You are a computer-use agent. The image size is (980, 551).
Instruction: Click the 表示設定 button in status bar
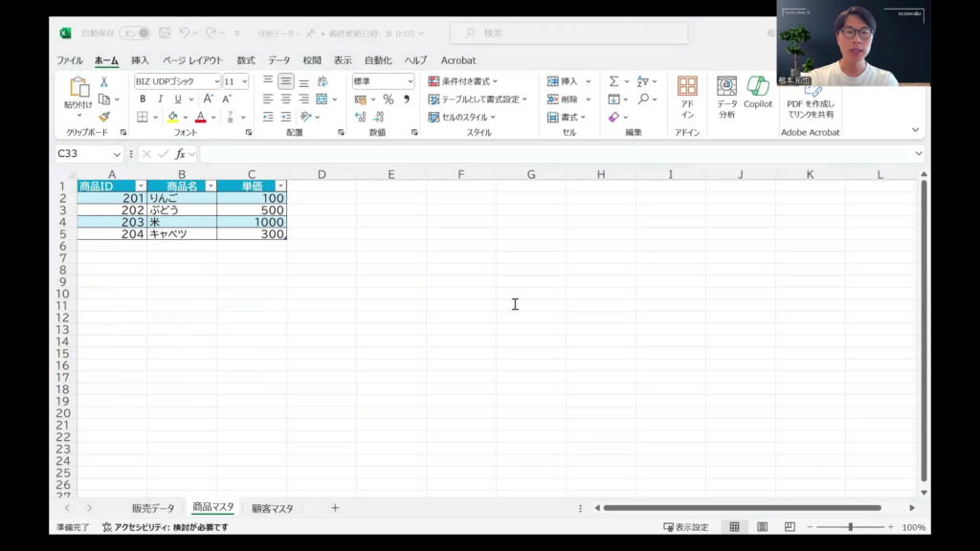coord(686,527)
